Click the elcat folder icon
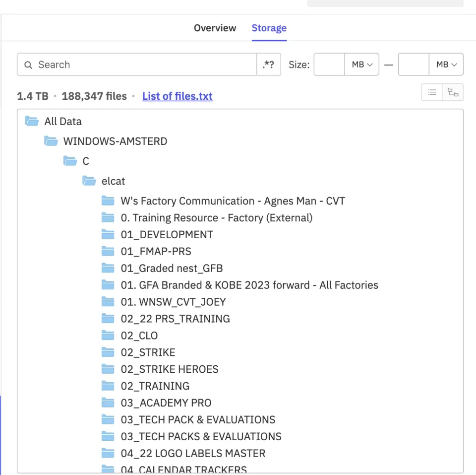476x475 pixels. pyautogui.click(x=89, y=181)
